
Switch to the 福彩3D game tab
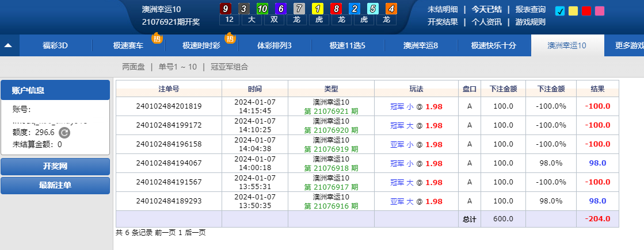coord(55,45)
